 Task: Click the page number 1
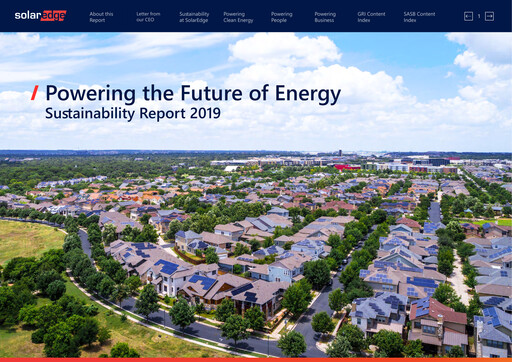(x=479, y=16)
